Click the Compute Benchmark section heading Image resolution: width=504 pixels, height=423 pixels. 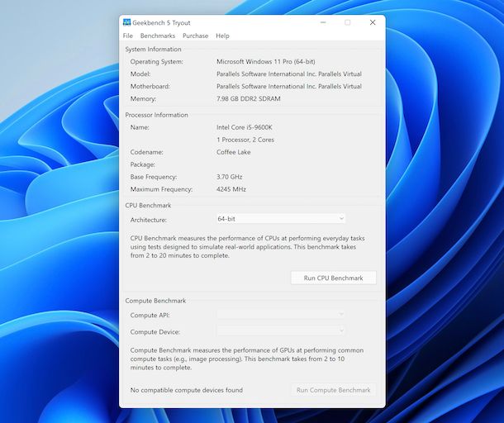[x=155, y=301]
